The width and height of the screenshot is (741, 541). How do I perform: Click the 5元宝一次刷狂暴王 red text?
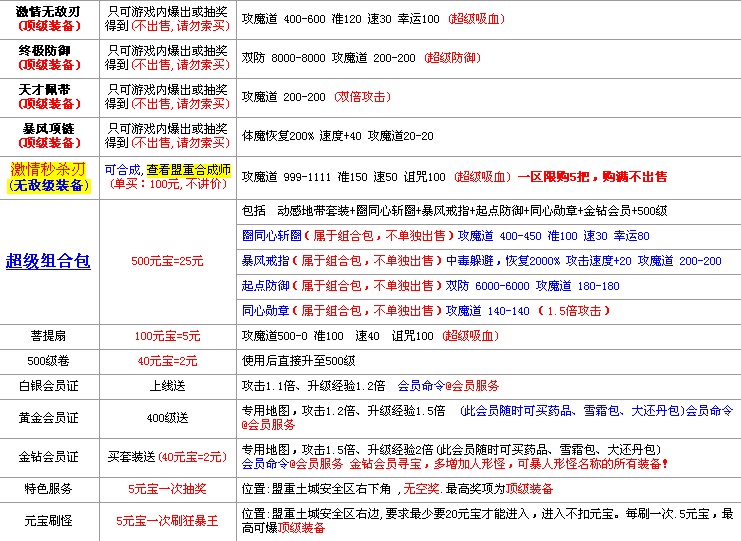coord(167,520)
